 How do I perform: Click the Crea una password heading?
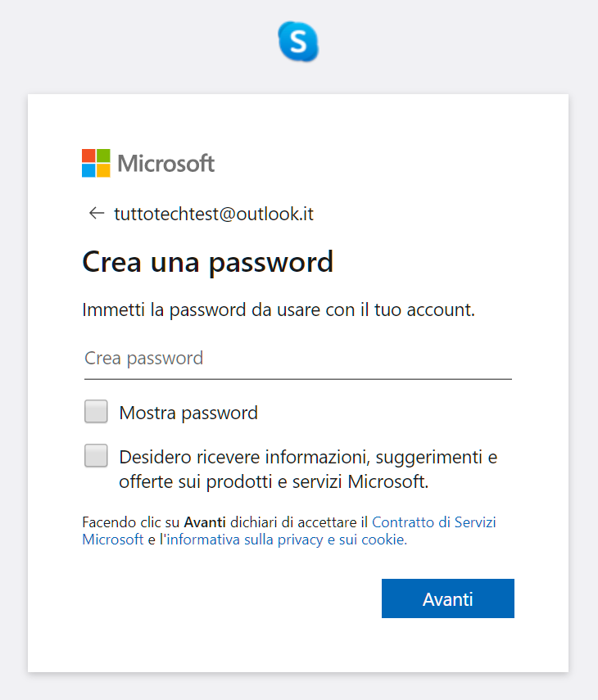click(208, 262)
